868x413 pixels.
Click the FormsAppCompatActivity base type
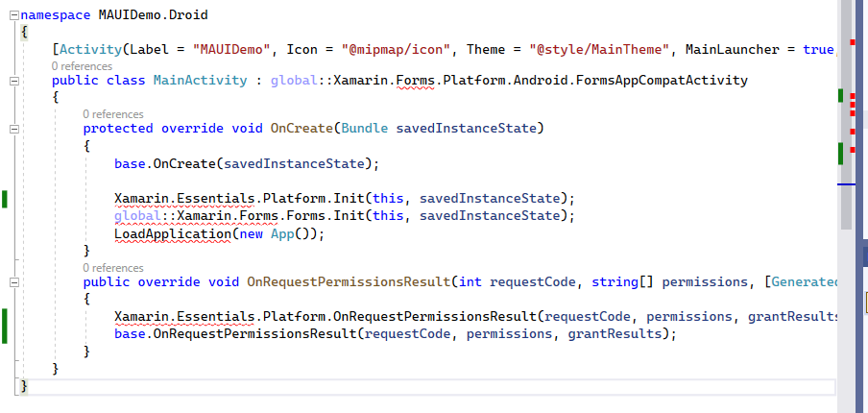(x=663, y=81)
